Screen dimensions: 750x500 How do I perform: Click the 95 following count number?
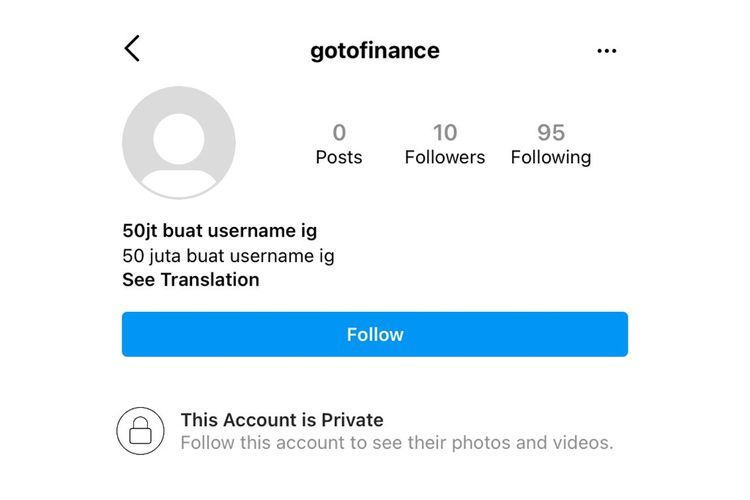551,133
